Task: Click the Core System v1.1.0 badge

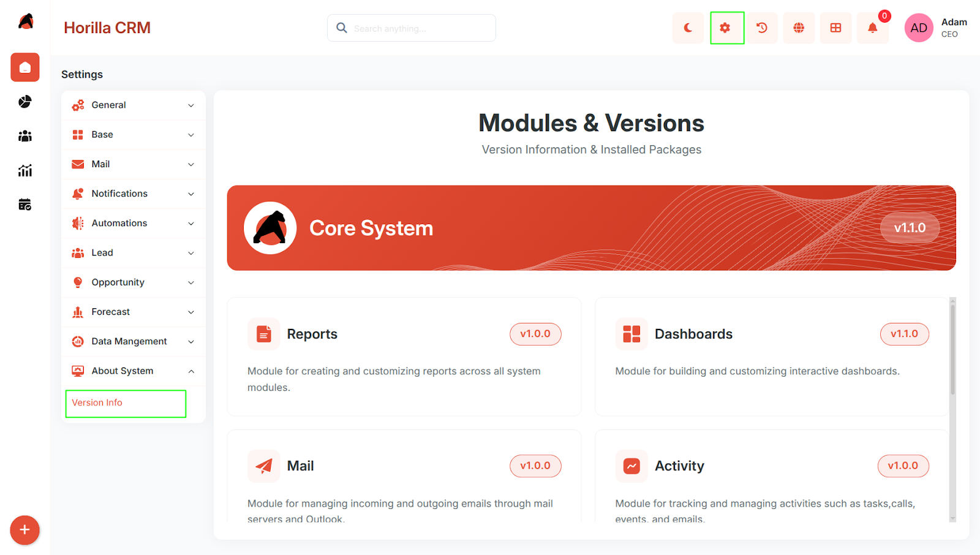Action: tap(910, 228)
